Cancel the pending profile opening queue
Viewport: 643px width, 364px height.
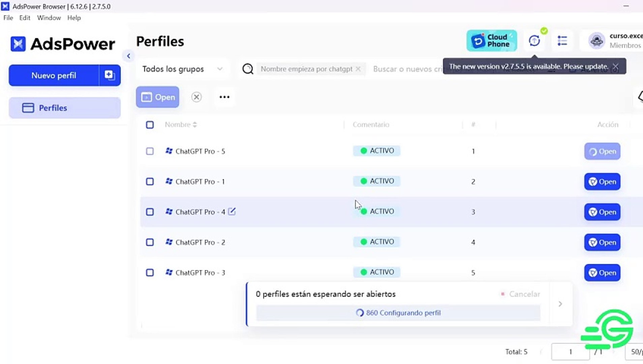point(520,294)
